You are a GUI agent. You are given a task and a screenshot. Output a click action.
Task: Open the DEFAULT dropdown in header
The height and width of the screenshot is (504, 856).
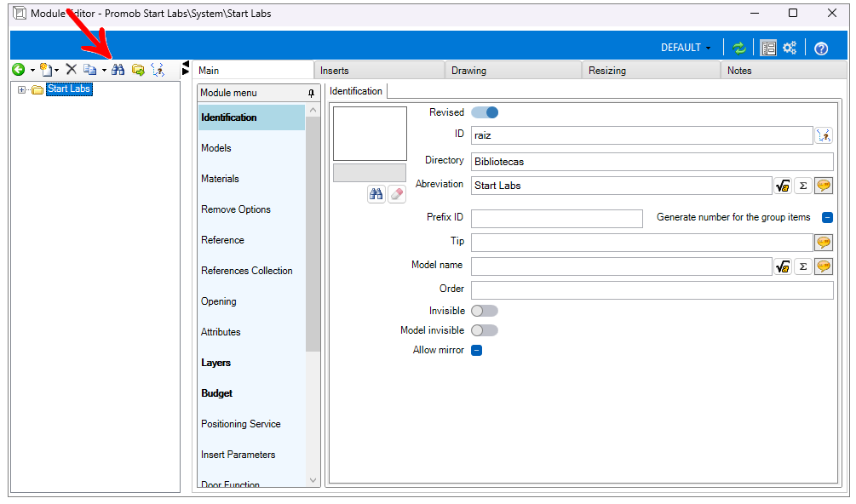[686, 48]
